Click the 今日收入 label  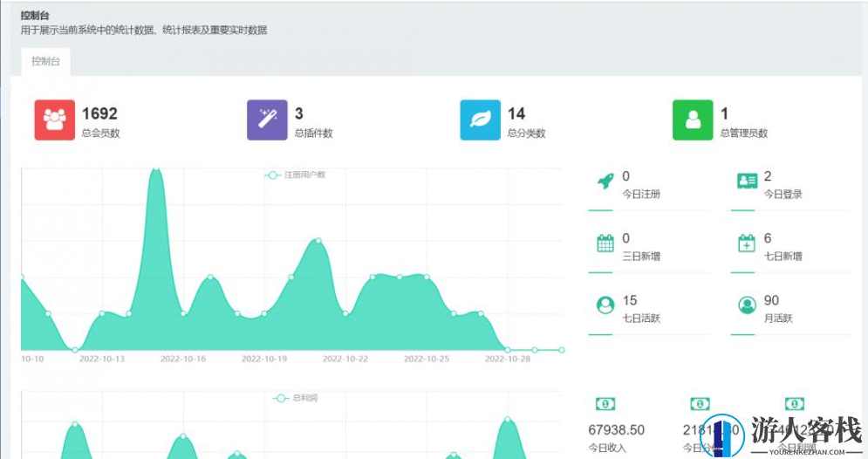pyautogui.click(x=606, y=448)
